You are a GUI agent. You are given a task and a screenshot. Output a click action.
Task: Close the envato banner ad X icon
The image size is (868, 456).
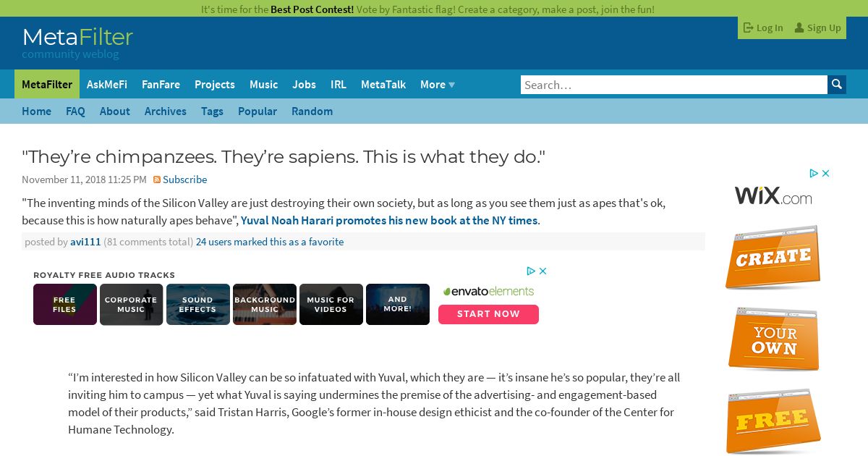click(x=543, y=271)
